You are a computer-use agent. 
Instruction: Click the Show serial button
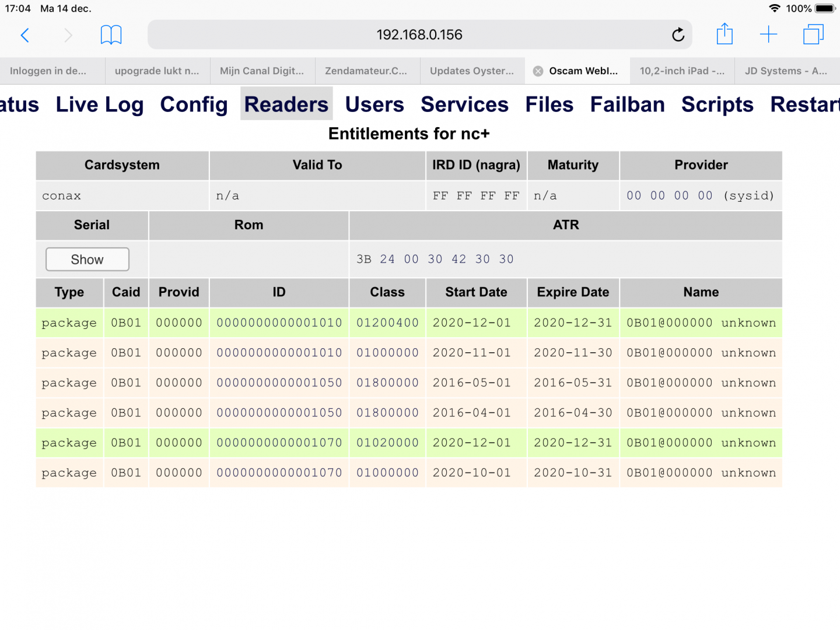pyautogui.click(x=87, y=260)
